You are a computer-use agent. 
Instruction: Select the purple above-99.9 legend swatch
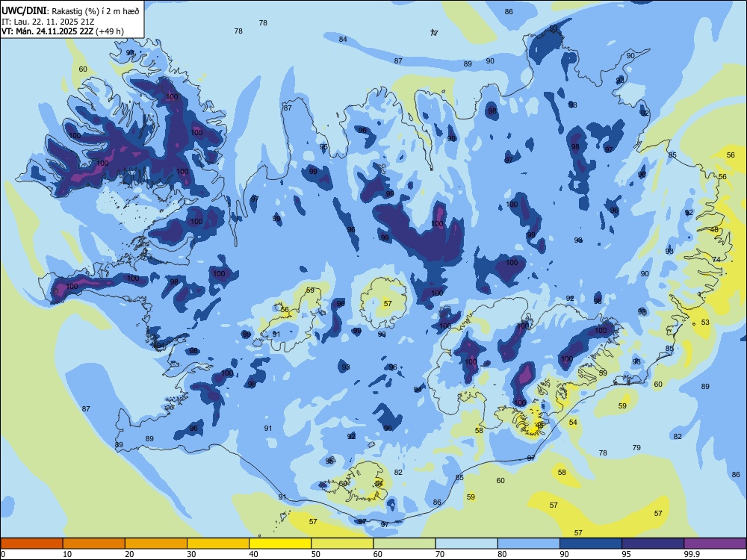[715, 544]
